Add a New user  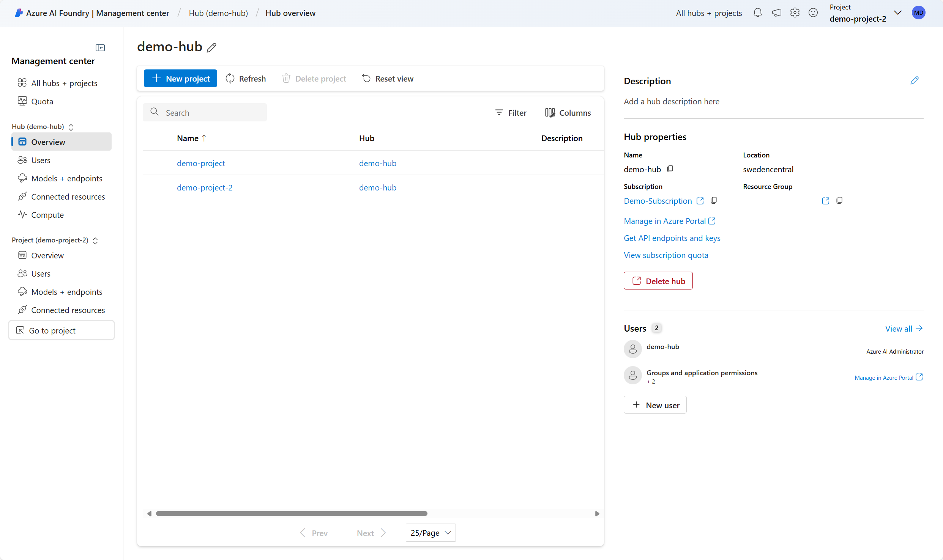655,405
